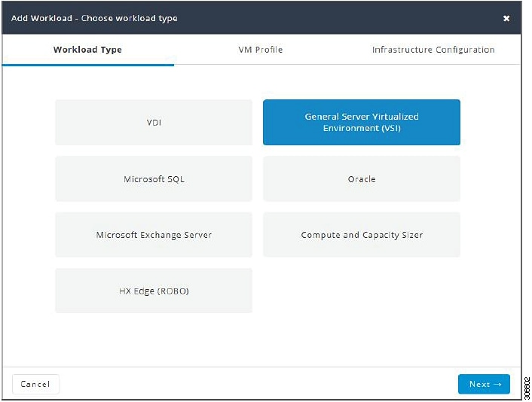Select Microsoft Exchange Server workload
Image resolution: width=532 pixels, height=402 pixels.
pos(154,235)
